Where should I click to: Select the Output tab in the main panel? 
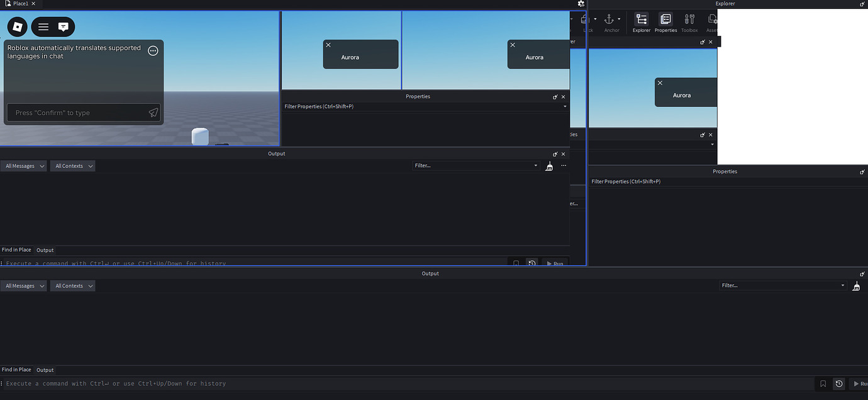coord(45,370)
